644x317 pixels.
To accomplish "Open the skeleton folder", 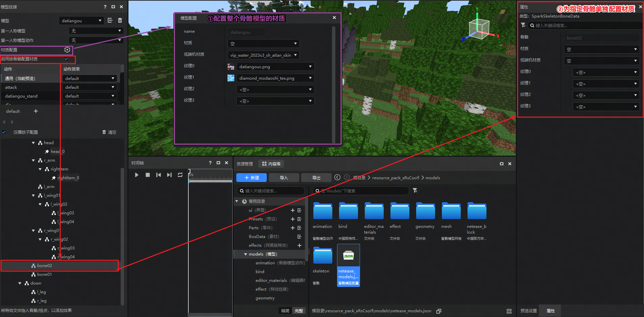I will (323, 256).
